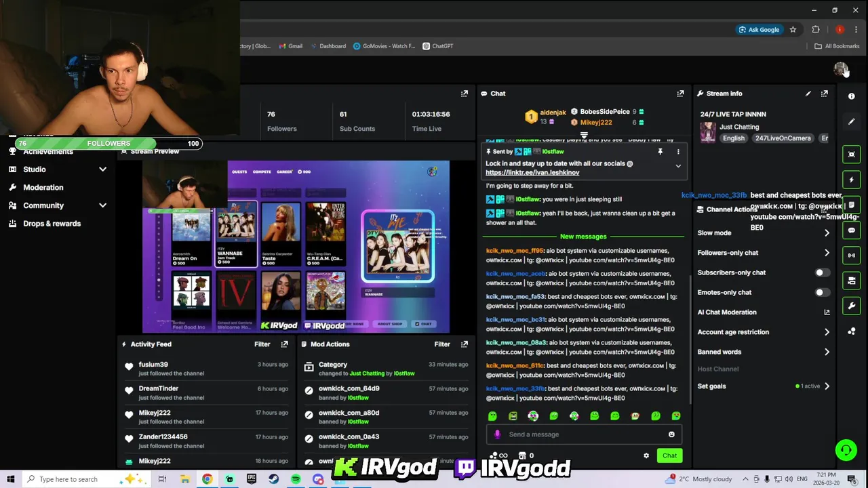Click the camera icon in right sidebar
The width and height of the screenshot is (868, 488).
click(x=852, y=281)
